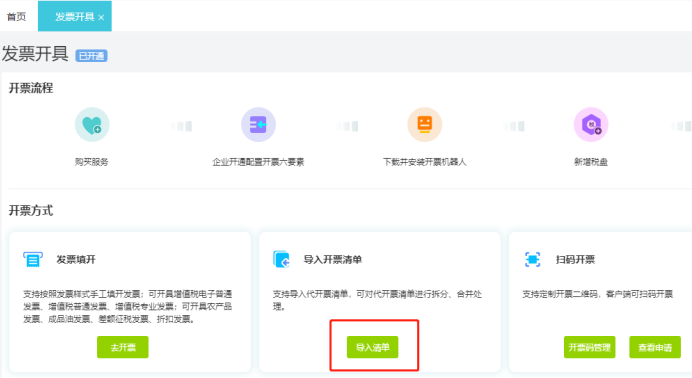Image resolution: width=692 pixels, height=378 pixels.
Task: Select the 发票开具 tab
Action: tap(75, 16)
